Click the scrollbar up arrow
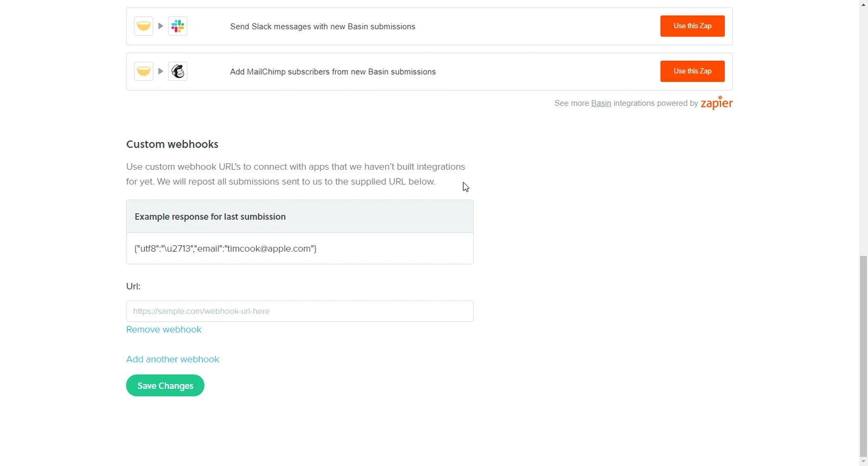 tap(864, 4)
